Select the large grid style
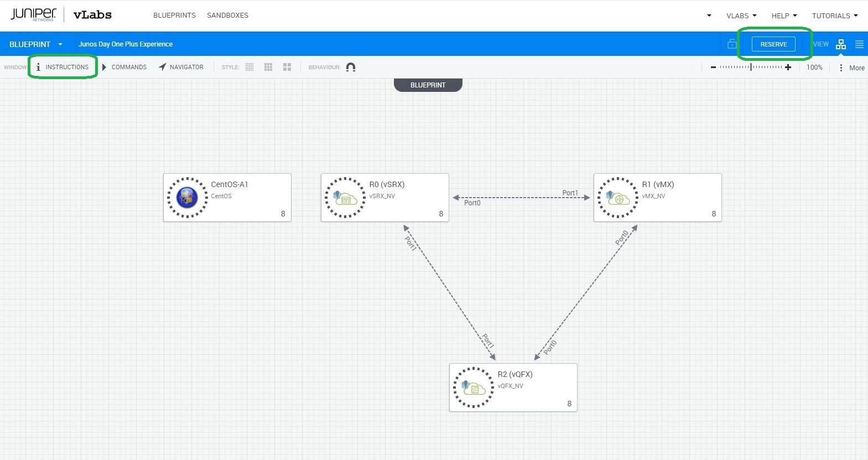 [x=287, y=67]
